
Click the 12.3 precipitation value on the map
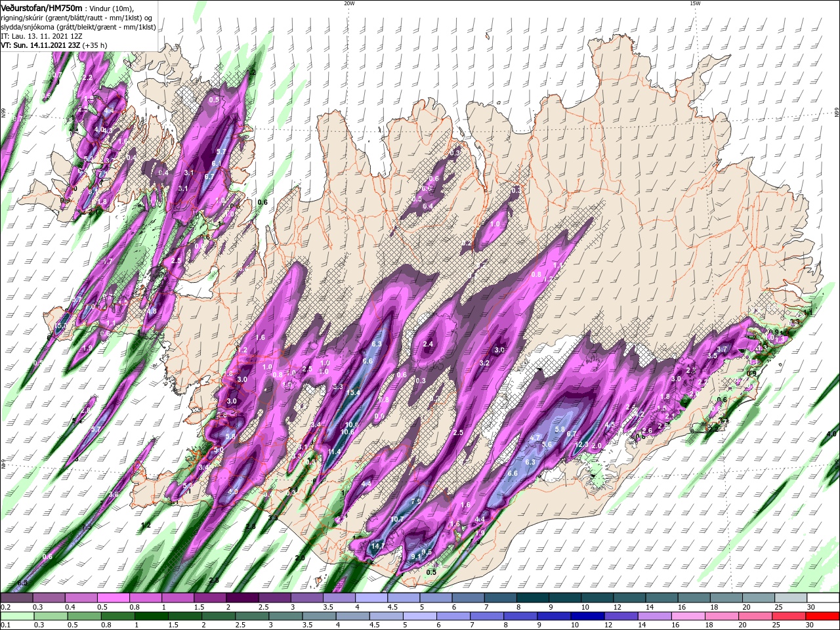click(x=582, y=445)
